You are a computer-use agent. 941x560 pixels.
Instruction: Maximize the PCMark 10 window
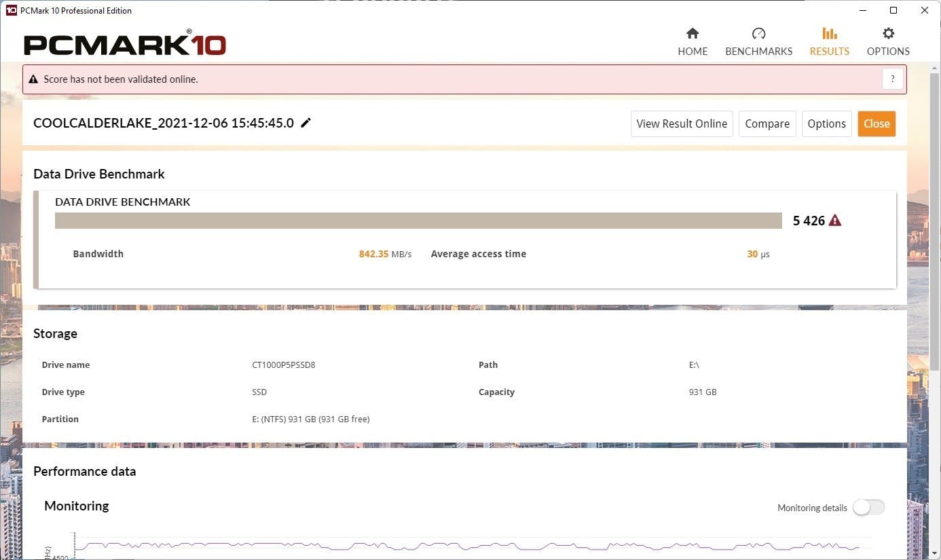[x=893, y=10]
